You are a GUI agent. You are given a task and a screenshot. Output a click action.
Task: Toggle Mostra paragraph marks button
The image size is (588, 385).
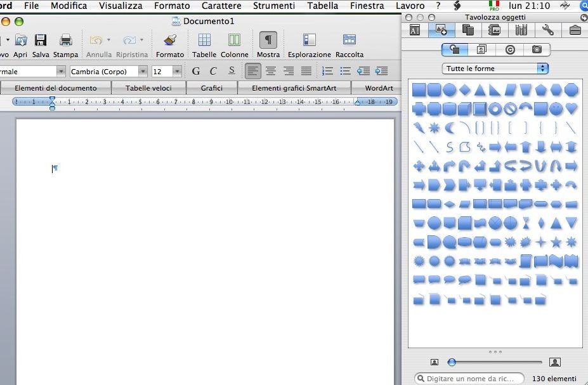click(x=268, y=40)
